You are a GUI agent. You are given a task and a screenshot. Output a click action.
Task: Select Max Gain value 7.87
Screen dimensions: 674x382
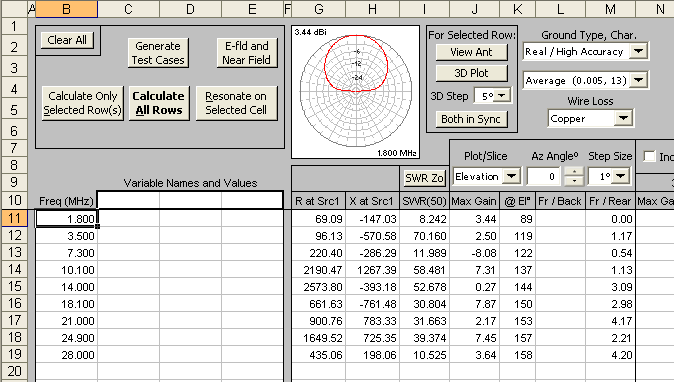pyautogui.click(x=475, y=304)
